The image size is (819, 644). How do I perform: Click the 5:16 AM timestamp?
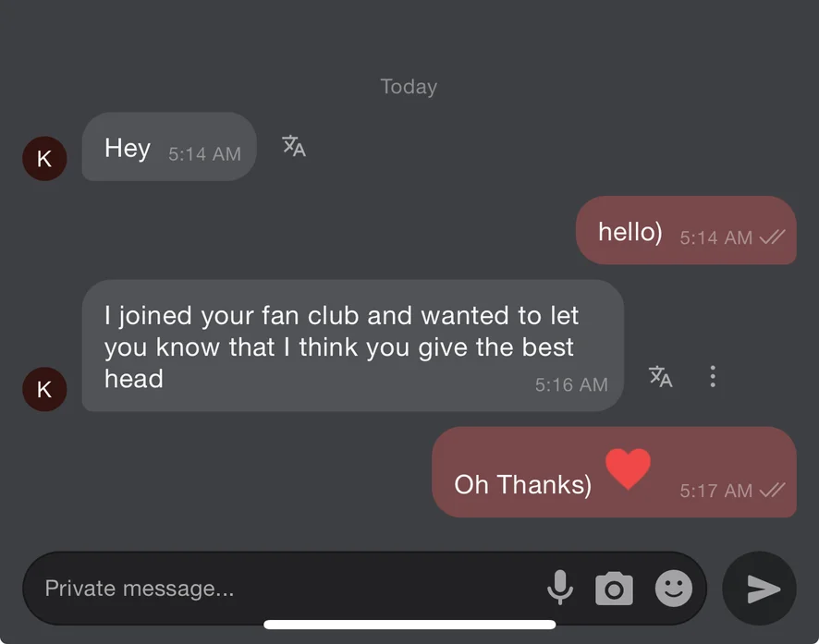571,385
